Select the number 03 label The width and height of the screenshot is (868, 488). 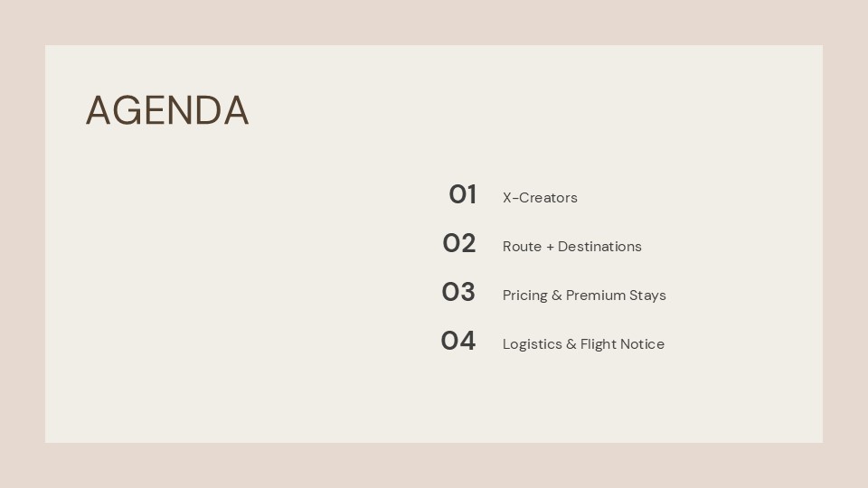click(x=458, y=293)
